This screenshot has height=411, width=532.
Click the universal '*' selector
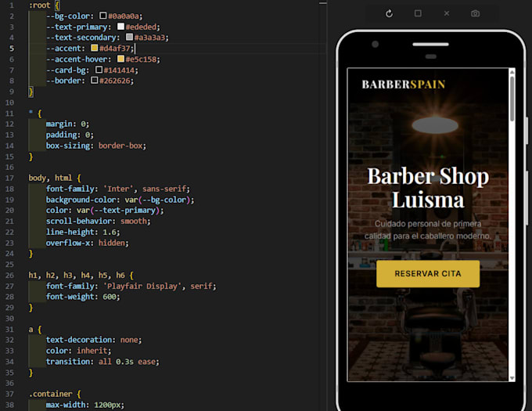tap(31, 112)
